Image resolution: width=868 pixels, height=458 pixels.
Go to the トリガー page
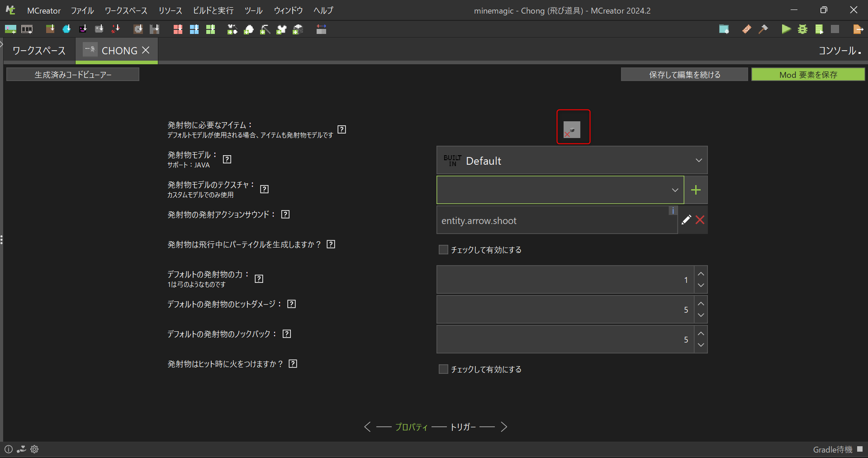click(463, 427)
